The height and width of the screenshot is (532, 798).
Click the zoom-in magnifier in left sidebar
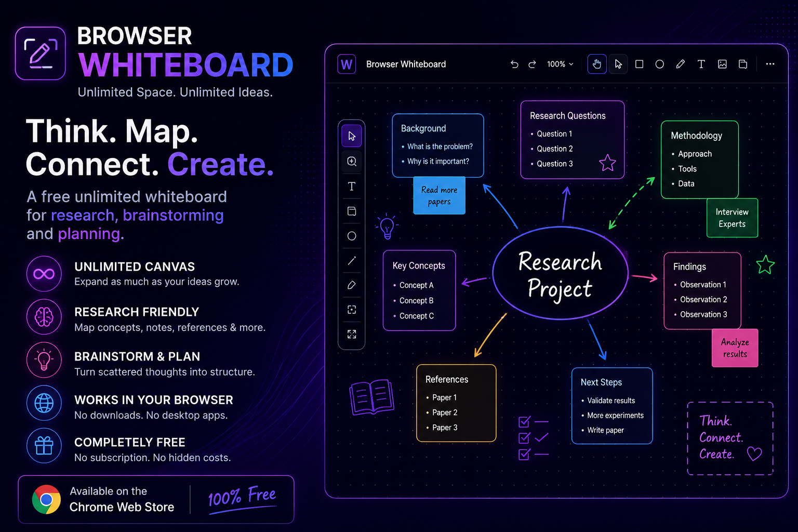[352, 161]
